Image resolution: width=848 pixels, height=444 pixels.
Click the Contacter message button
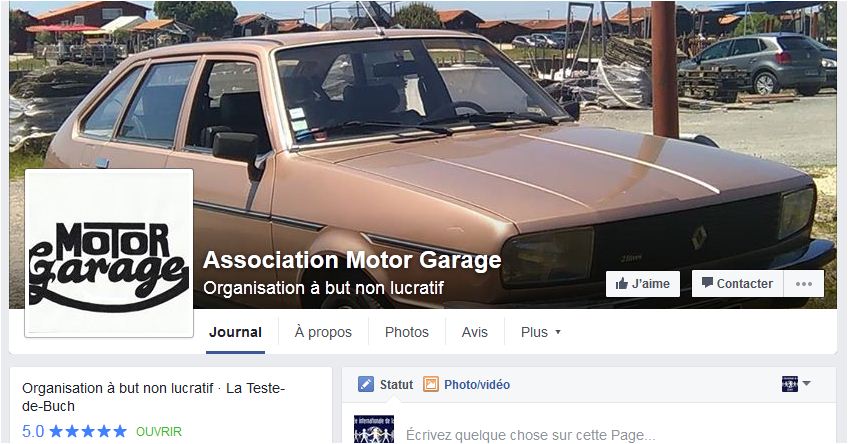tap(737, 283)
